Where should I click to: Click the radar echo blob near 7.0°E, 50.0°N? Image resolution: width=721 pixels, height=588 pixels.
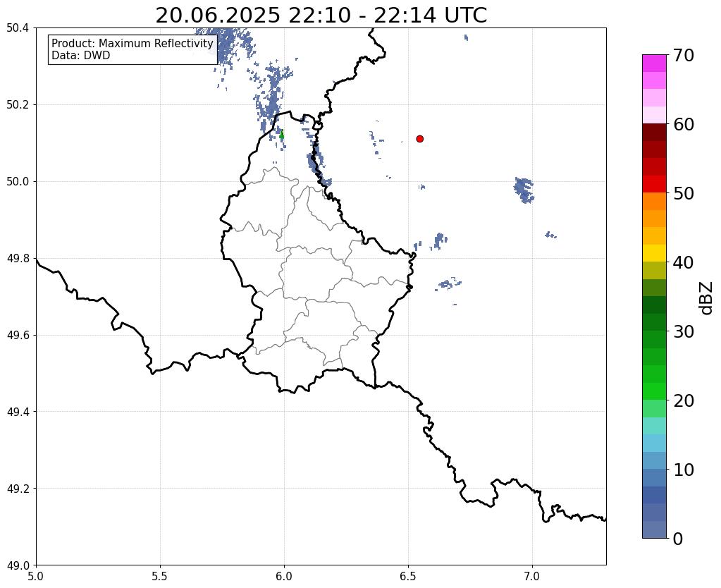tap(524, 190)
